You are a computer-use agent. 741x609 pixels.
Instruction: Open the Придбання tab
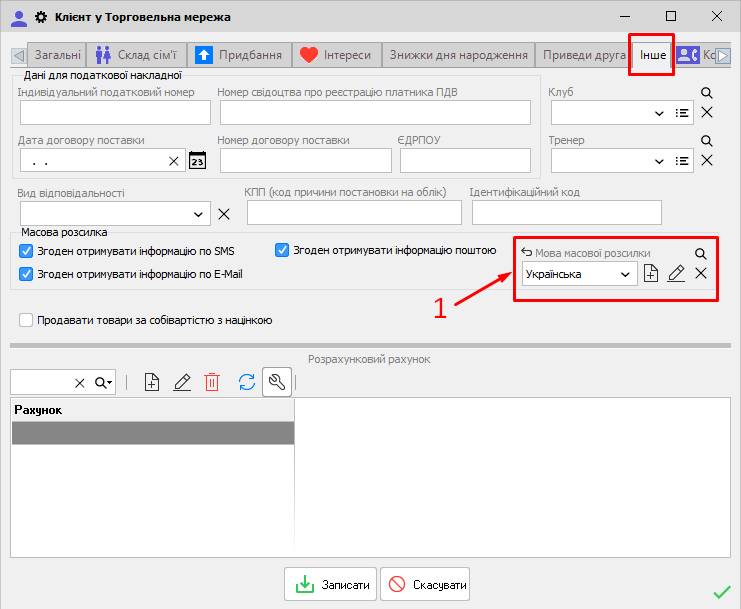(x=240, y=55)
